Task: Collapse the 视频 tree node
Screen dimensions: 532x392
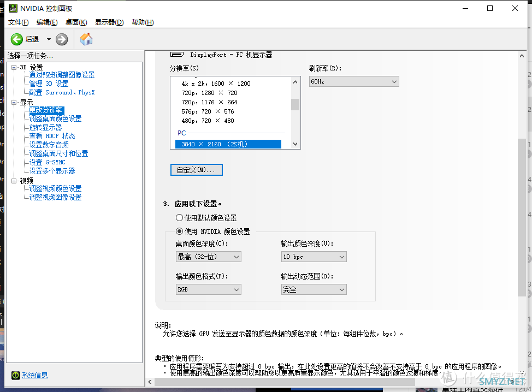Action: [x=14, y=181]
